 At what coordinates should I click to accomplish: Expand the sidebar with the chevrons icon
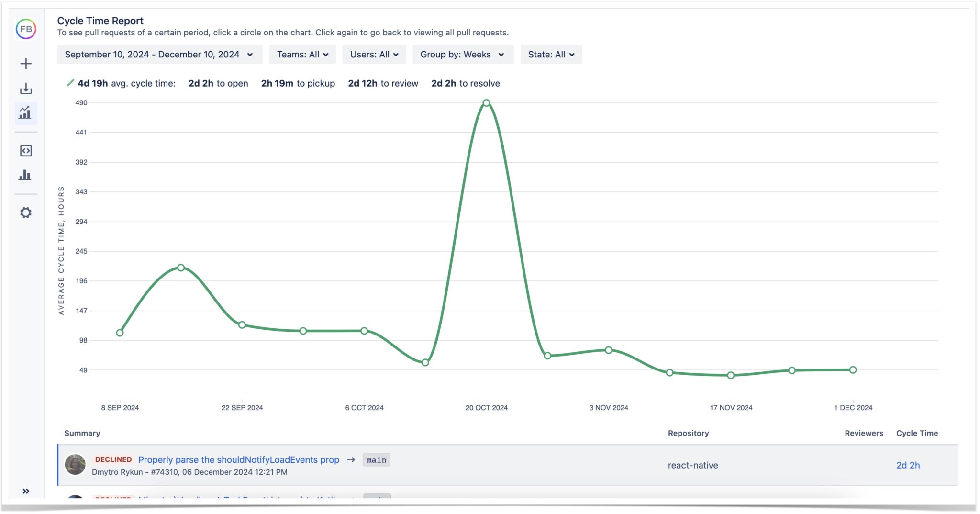tap(26, 491)
